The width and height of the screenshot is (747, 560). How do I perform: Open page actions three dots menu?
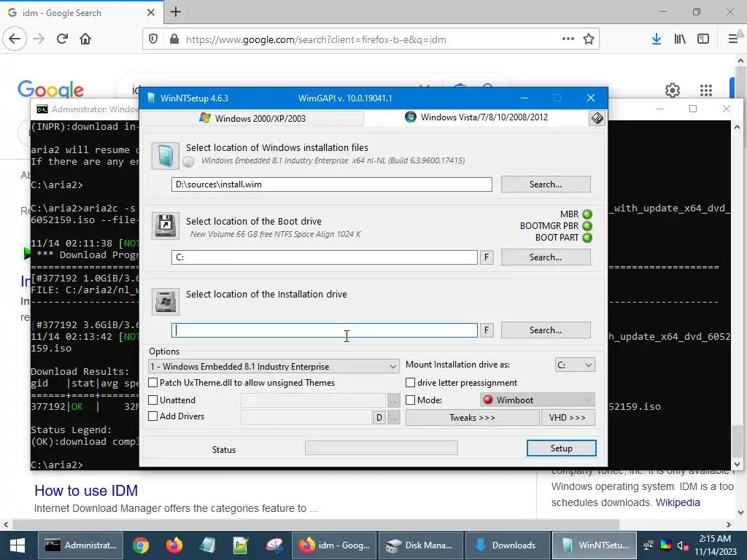(568, 39)
